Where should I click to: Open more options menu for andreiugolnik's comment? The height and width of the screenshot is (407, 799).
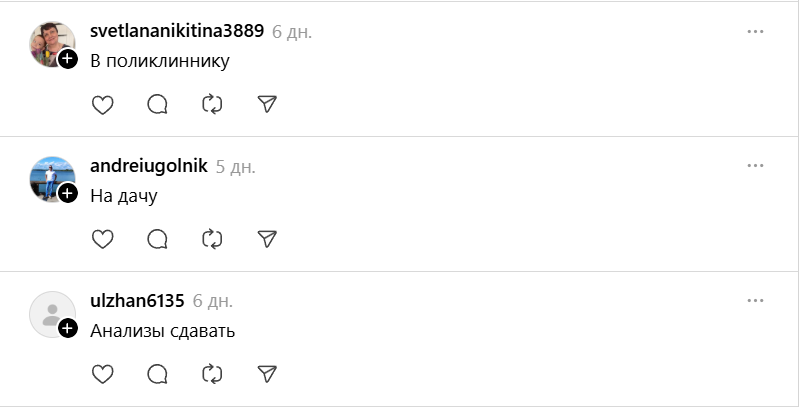click(x=755, y=166)
